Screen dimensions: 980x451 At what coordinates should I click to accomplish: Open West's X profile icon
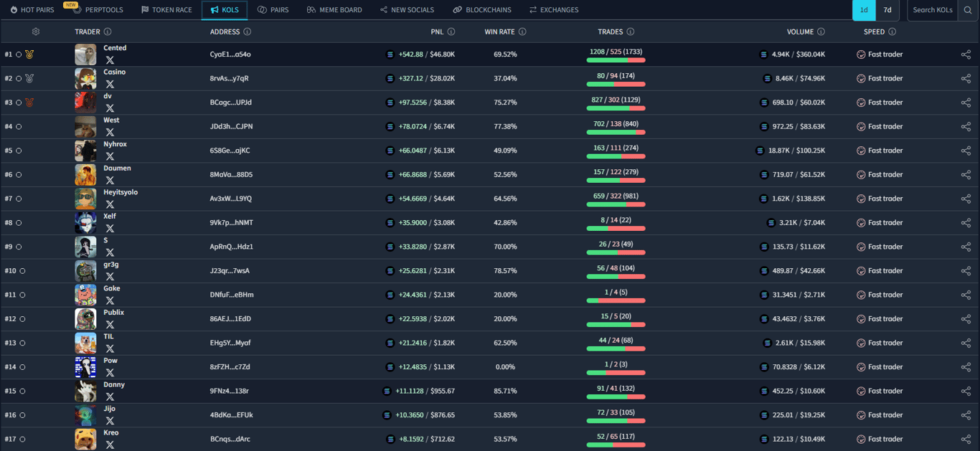tap(110, 133)
